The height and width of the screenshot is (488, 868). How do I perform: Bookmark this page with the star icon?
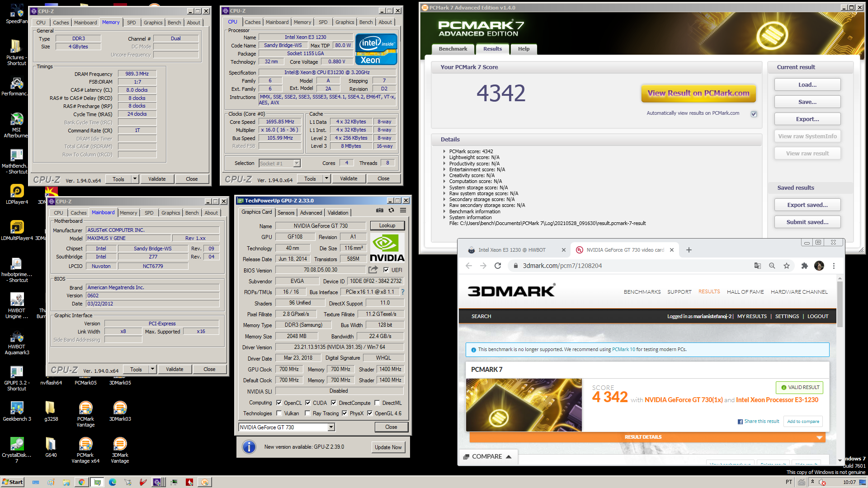coord(787,266)
